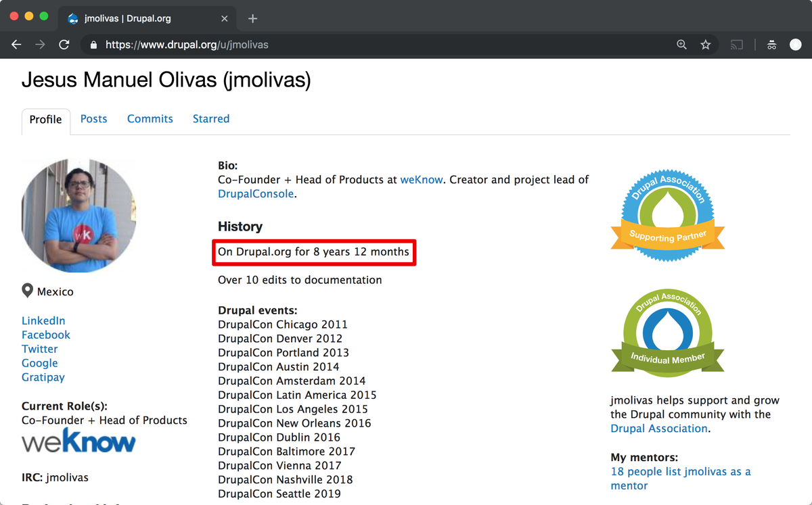Click DrupalCon Seattle 2019 entry
Viewport: 812px width, 505px height.
pyautogui.click(x=279, y=494)
